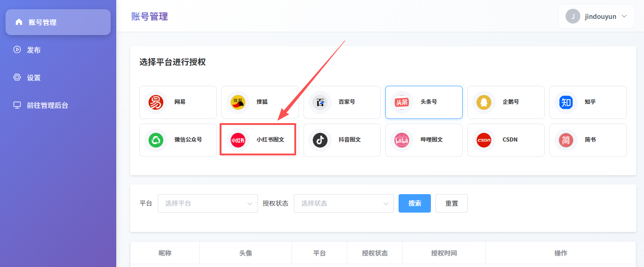644x267 pixels.
Task: Click the WeChat Official Account (微信公众号) icon
Action: [156, 140]
